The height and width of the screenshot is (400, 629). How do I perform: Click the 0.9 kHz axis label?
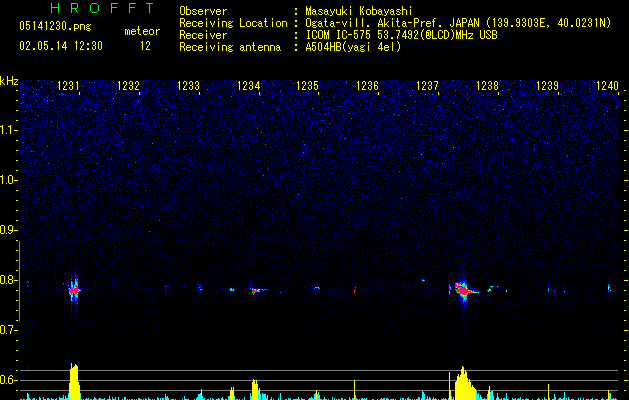(9, 230)
